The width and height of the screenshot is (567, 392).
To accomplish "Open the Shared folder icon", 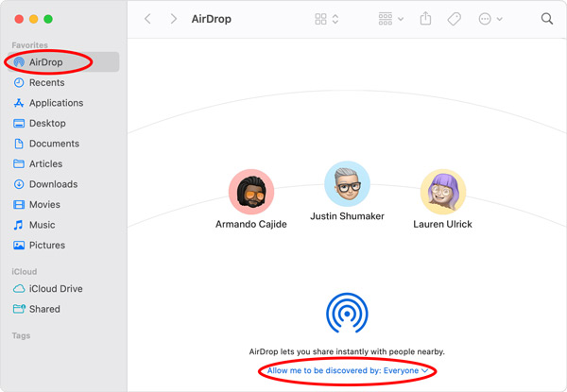I will [x=19, y=309].
